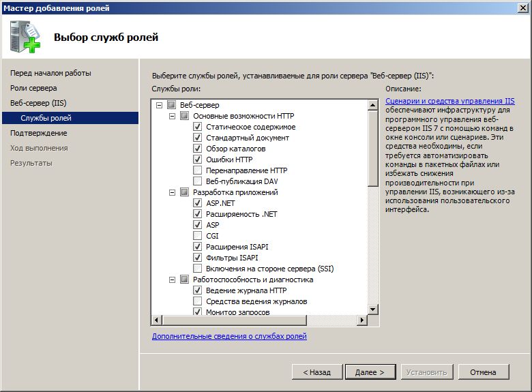
Task: Select the Веб-сервер tree label
Action: tap(199, 105)
